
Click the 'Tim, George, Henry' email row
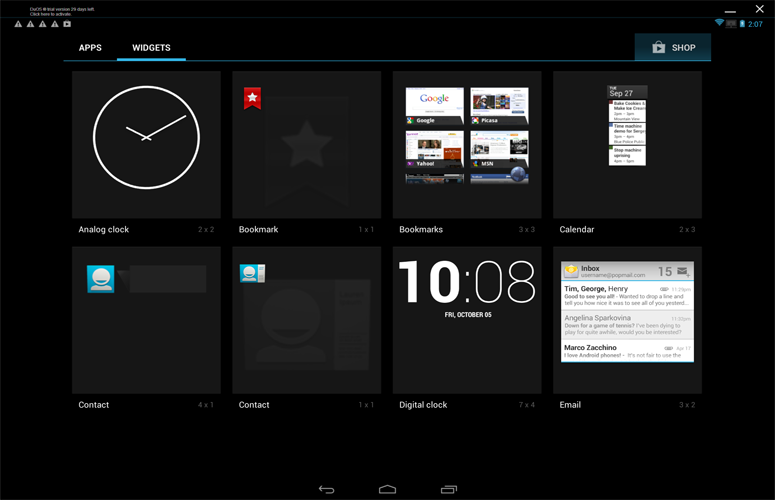pyautogui.click(x=627, y=295)
